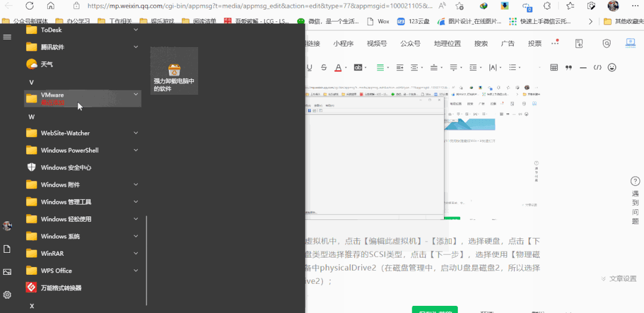The width and height of the screenshot is (644, 313).
Task: Expand the WebSite-Watcher folder
Action: pyautogui.click(x=82, y=133)
